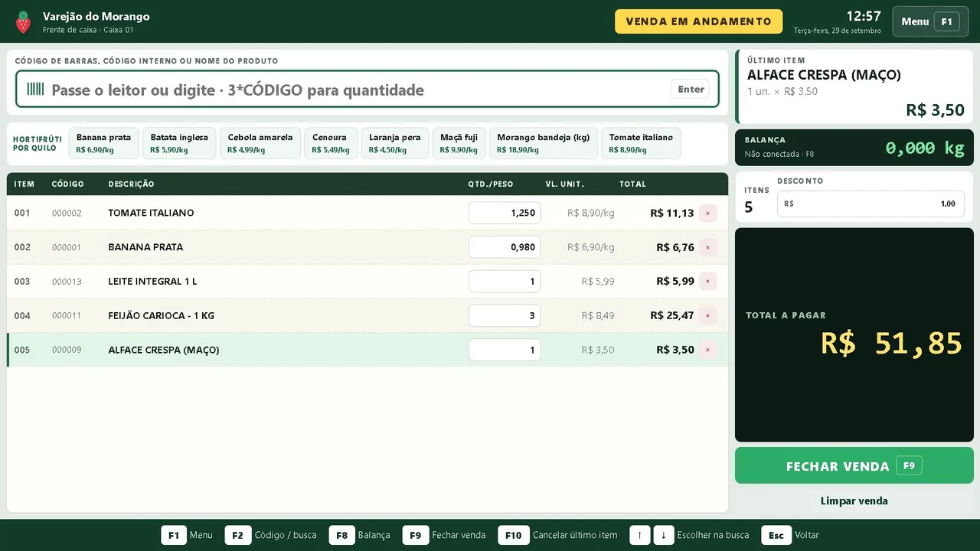Select the Maçã fuji shortcut
Viewport: 980px width, 551px height.
[459, 143]
